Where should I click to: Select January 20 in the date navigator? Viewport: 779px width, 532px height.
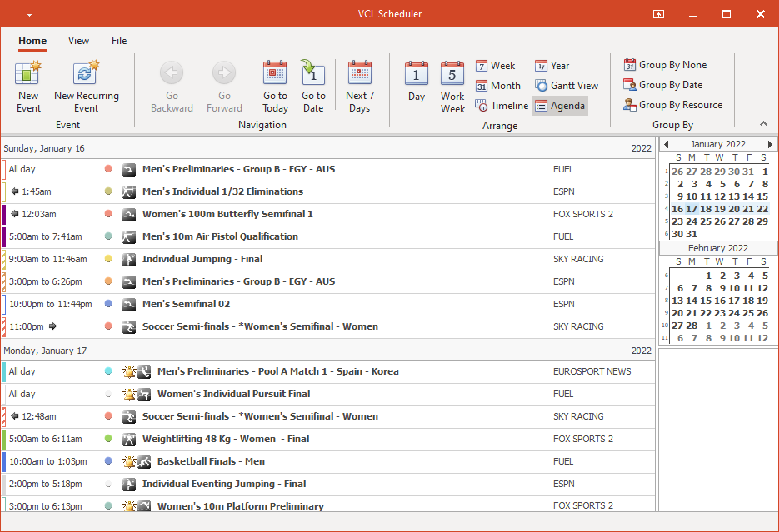click(x=733, y=208)
